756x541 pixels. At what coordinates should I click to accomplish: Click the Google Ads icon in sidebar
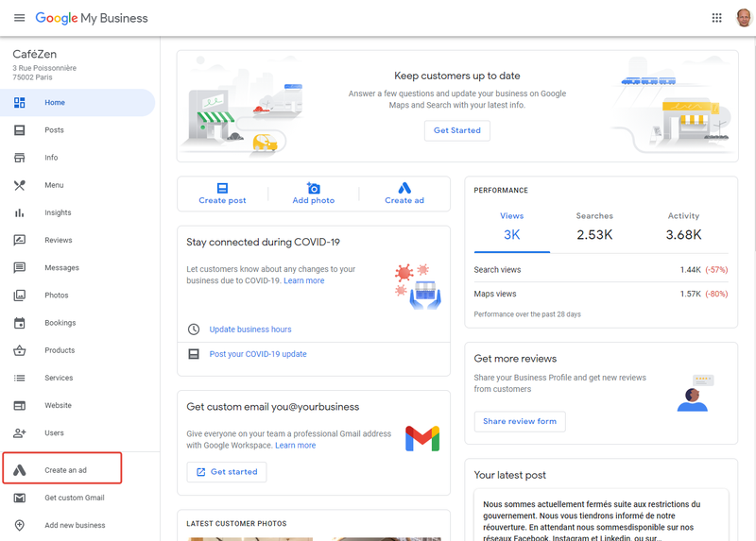tap(19, 470)
